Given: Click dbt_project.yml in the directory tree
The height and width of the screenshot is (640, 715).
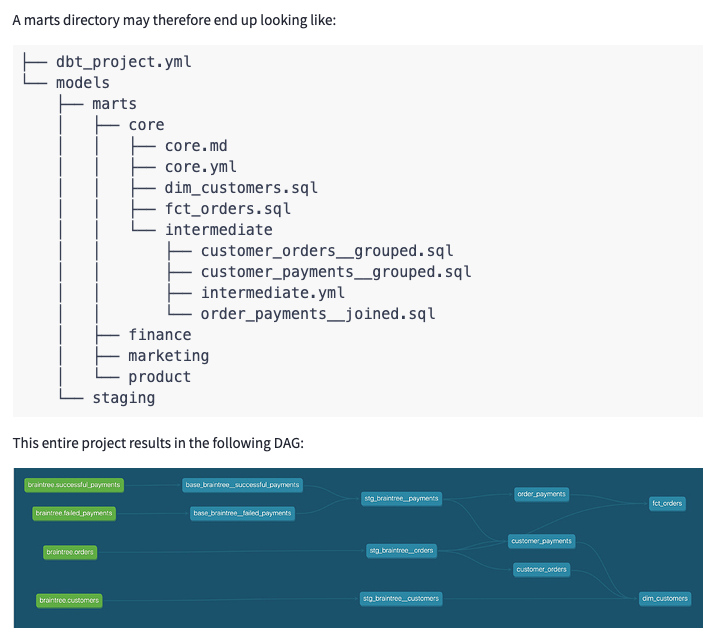Looking at the screenshot, I should (123, 61).
